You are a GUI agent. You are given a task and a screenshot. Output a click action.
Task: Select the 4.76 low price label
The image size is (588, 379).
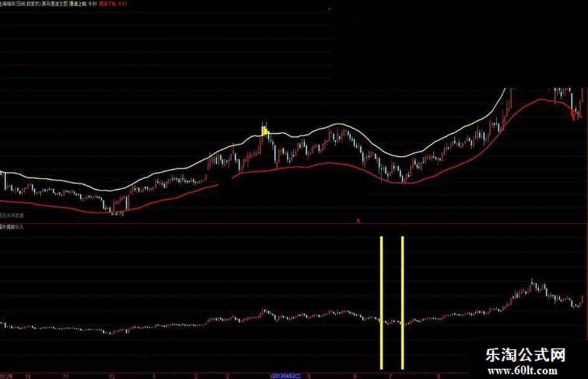pyautogui.click(x=118, y=214)
